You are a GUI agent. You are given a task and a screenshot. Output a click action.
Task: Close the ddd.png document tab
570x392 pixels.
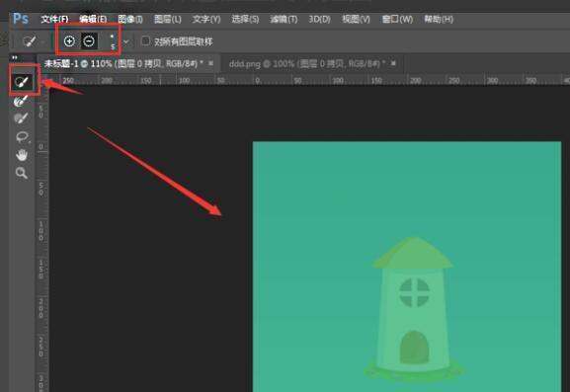(393, 63)
